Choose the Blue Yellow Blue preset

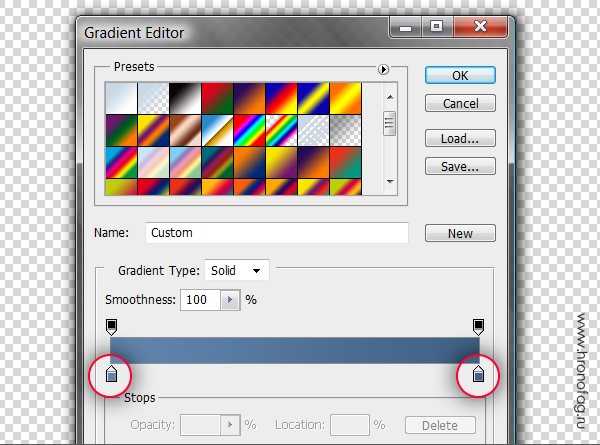[313, 98]
